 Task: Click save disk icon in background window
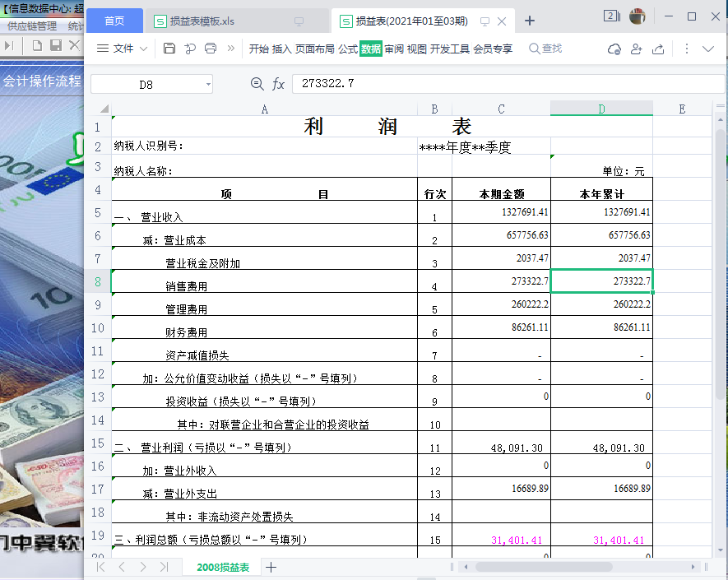(56, 45)
